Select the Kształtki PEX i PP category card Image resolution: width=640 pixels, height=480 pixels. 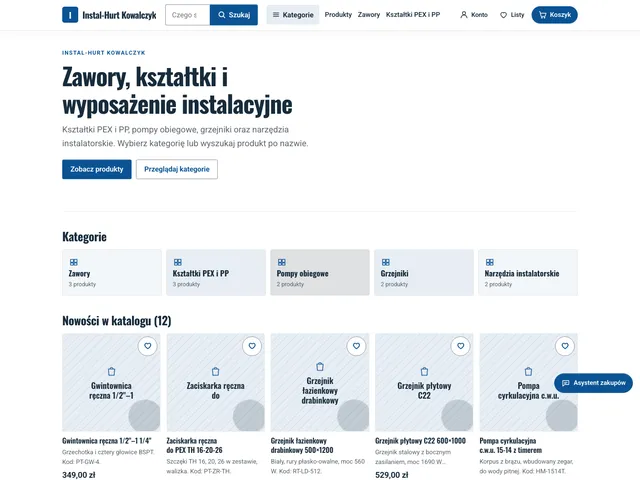[x=216, y=272]
